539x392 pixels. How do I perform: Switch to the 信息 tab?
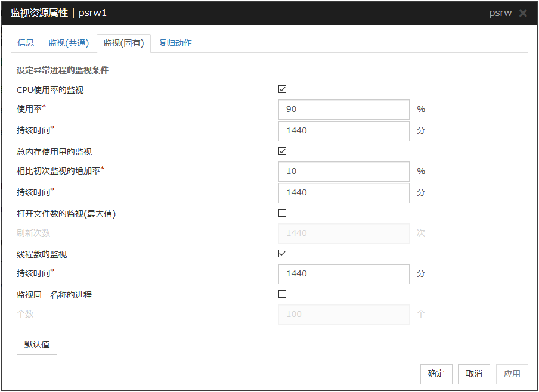26,43
